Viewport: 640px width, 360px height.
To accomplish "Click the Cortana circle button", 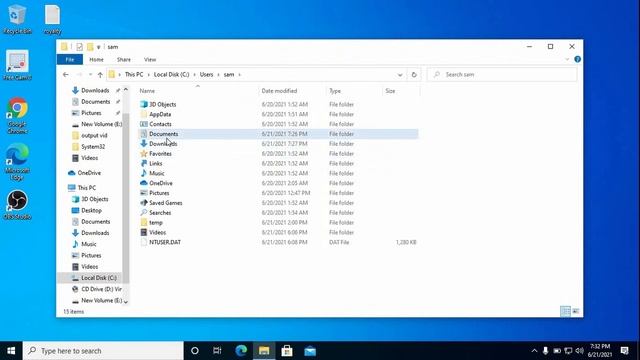I will click(195, 351).
